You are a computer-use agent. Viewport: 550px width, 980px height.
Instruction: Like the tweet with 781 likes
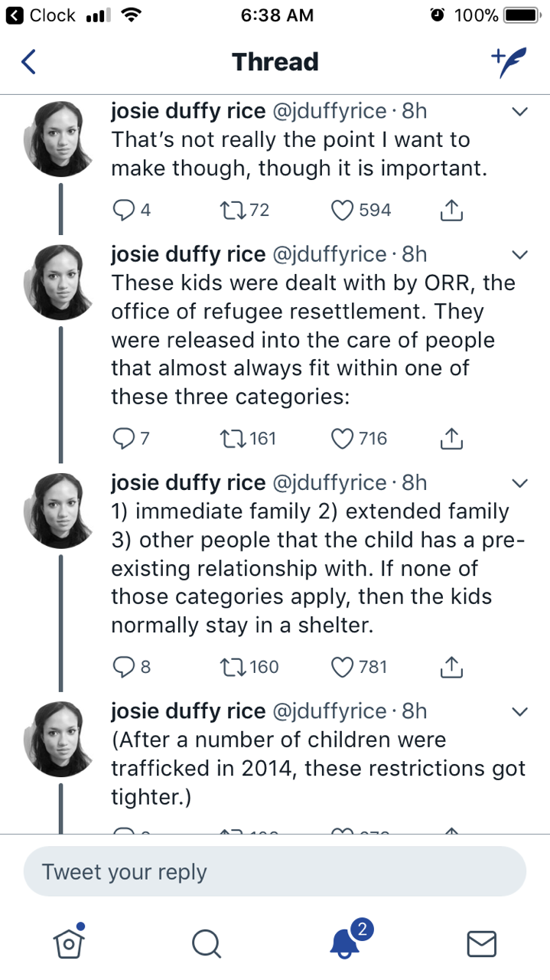pyautogui.click(x=343, y=667)
